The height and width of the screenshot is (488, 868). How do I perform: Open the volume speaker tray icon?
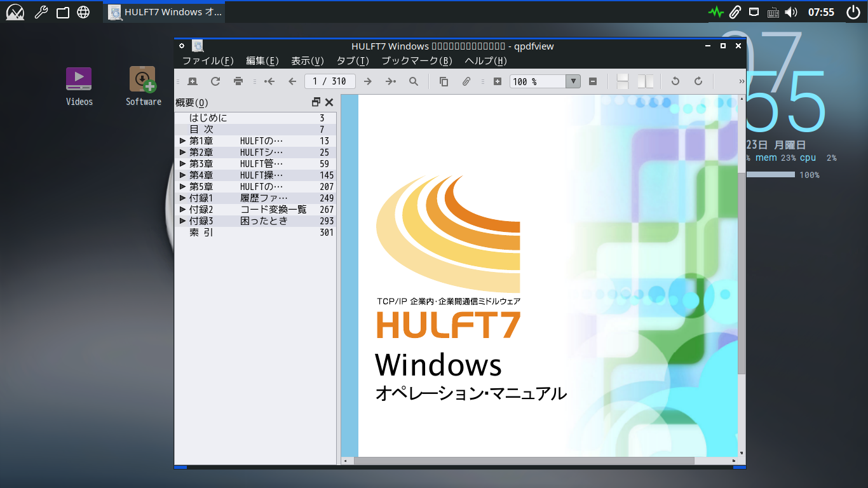[x=791, y=12]
